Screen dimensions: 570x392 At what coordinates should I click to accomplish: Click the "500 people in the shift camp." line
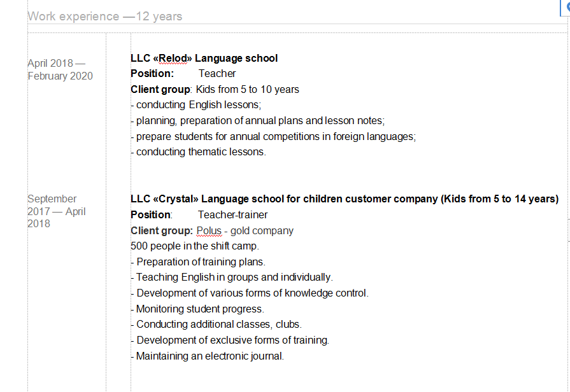click(195, 246)
